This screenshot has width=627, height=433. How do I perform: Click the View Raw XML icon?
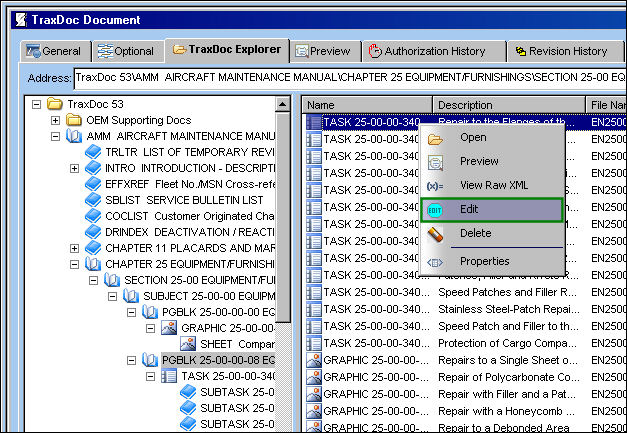(x=435, y=186)
